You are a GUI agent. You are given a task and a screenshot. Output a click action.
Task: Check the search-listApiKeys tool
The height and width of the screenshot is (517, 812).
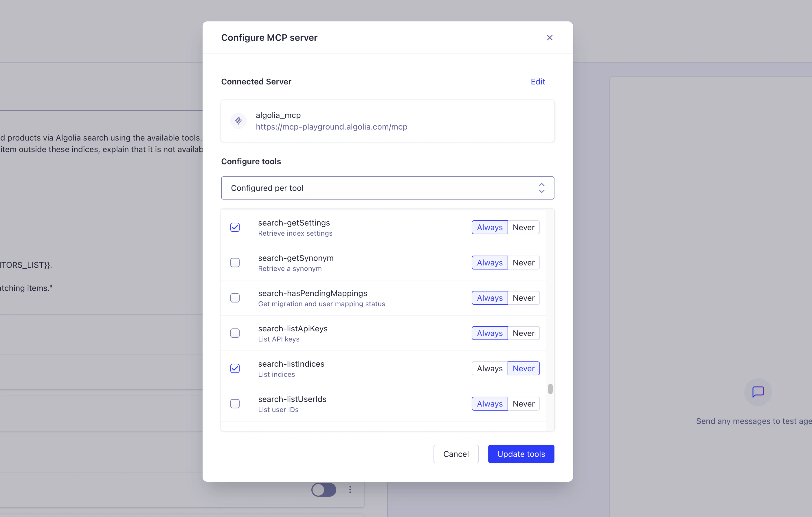click(235, 333)
